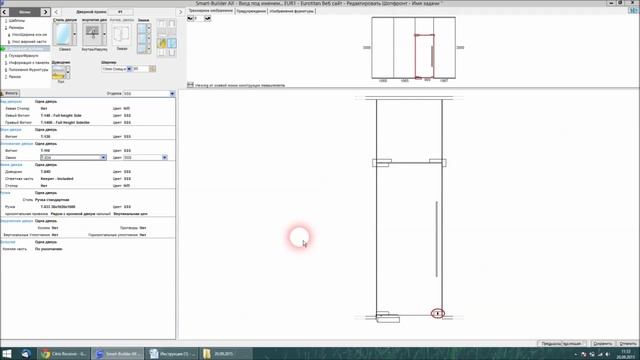640x360 pixels.
Task: Click the grayed double-door thumbnail
Action: [x=122, y=34]
